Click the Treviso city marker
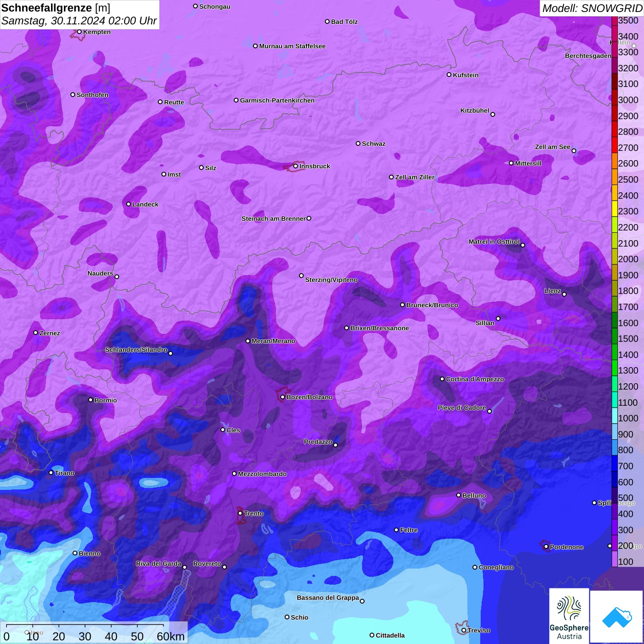 coord(464,630)
